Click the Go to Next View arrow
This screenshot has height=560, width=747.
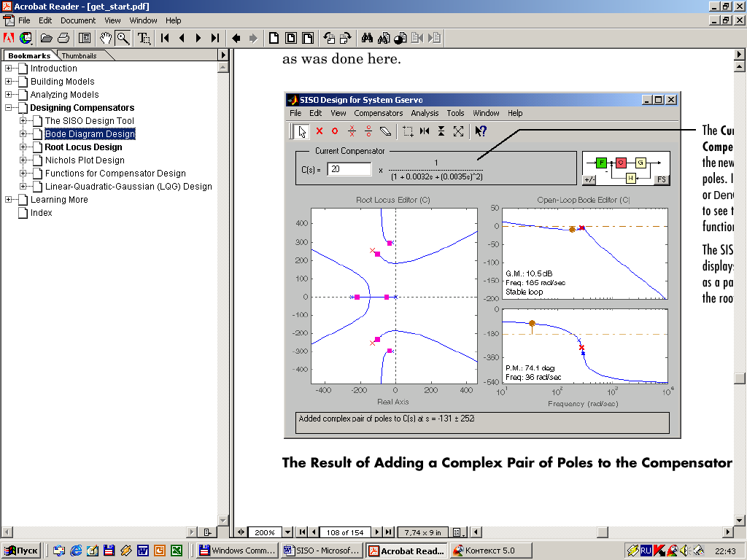coord(253,38)
